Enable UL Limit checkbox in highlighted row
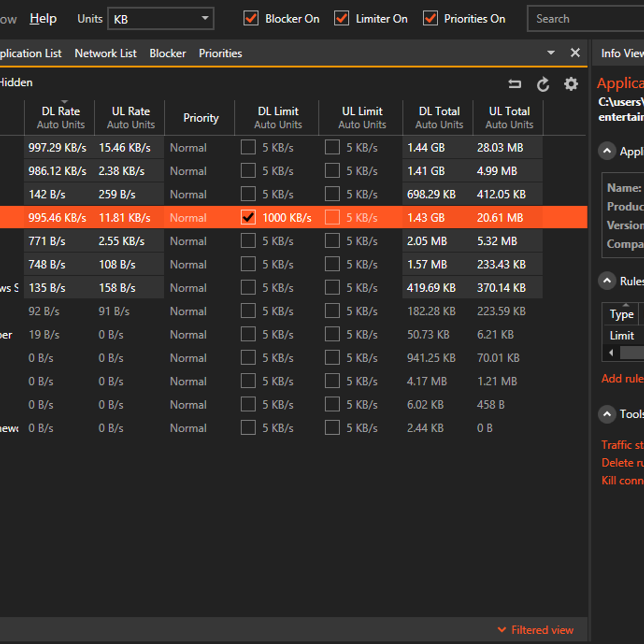Image resolution: width=644 pixels, height=644 pixels. [x=332, y=217]
